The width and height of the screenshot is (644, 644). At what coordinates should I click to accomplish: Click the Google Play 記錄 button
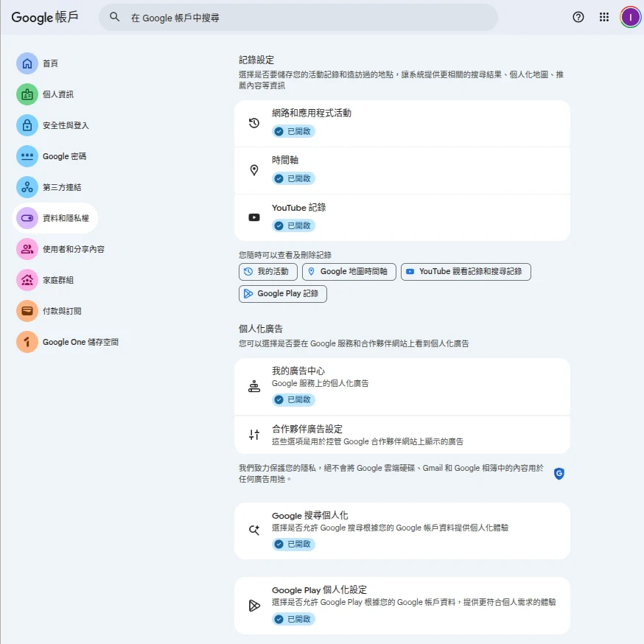tap(283, 294)
